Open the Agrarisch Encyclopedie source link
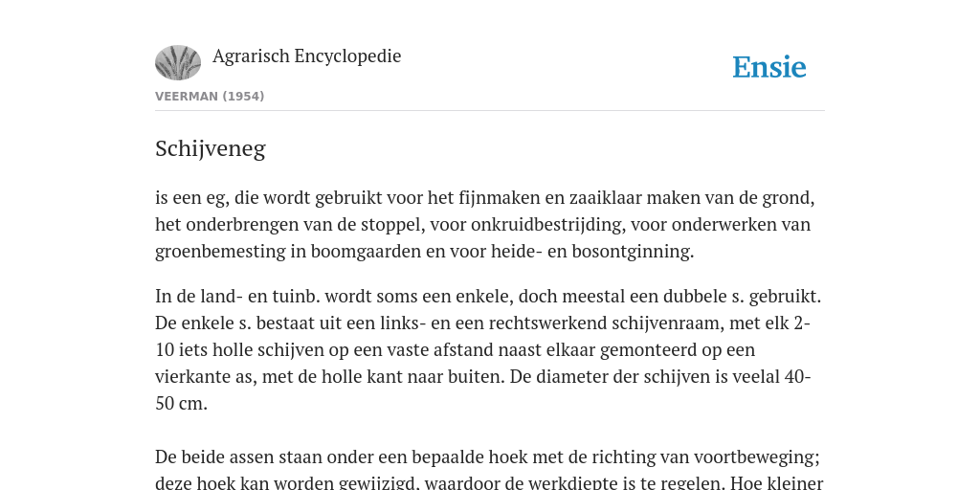Screen dimensions: 980x490 tap(307, 56)
